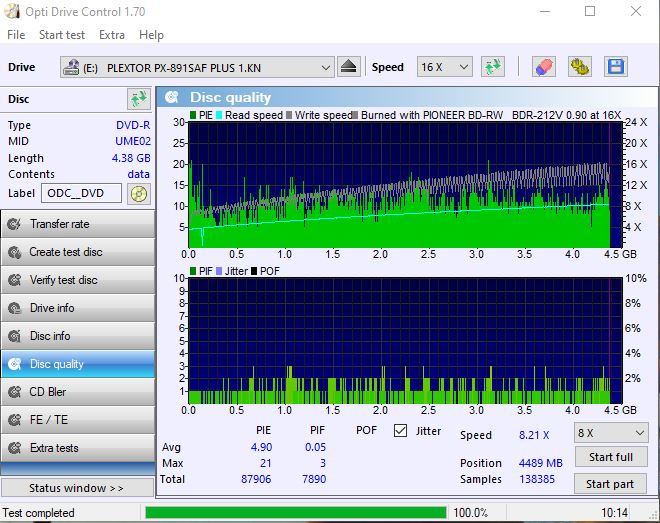Click the refresh speed icon beside 16 X

[x=491, y=67]
